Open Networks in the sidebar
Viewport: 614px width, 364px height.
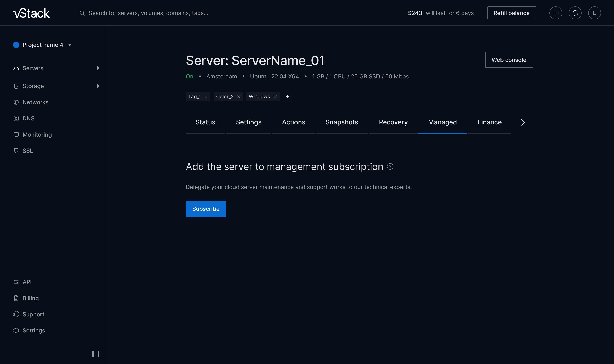pos(36,102)
